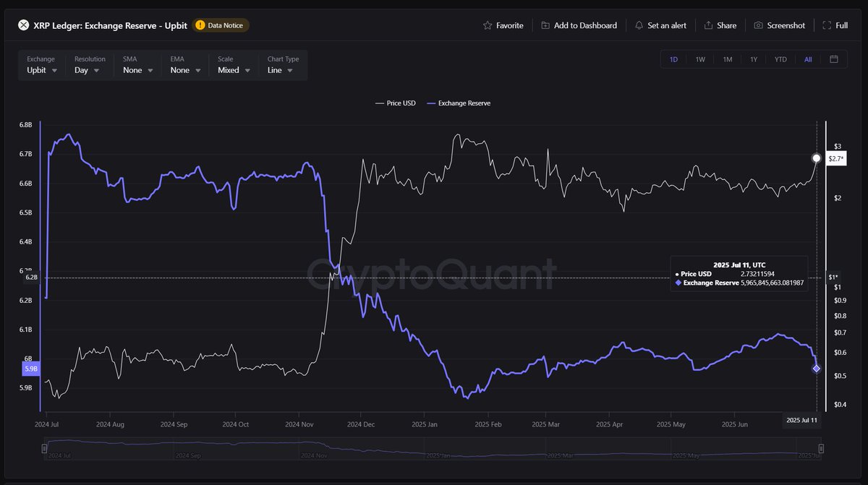Click the Full screen expand icon
Screen dimensions: 868x485
coord(827,25)
